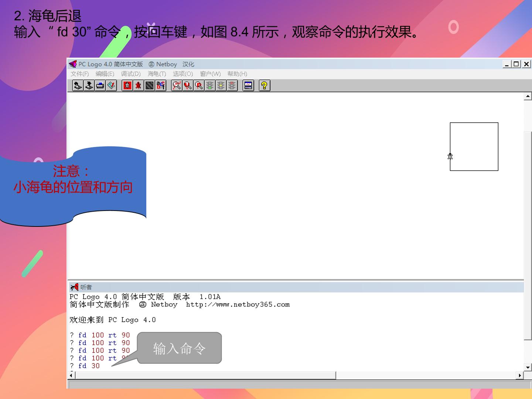532x399 pixels.
Task: Click the save file toolbar icon
Action: point(89,86)
